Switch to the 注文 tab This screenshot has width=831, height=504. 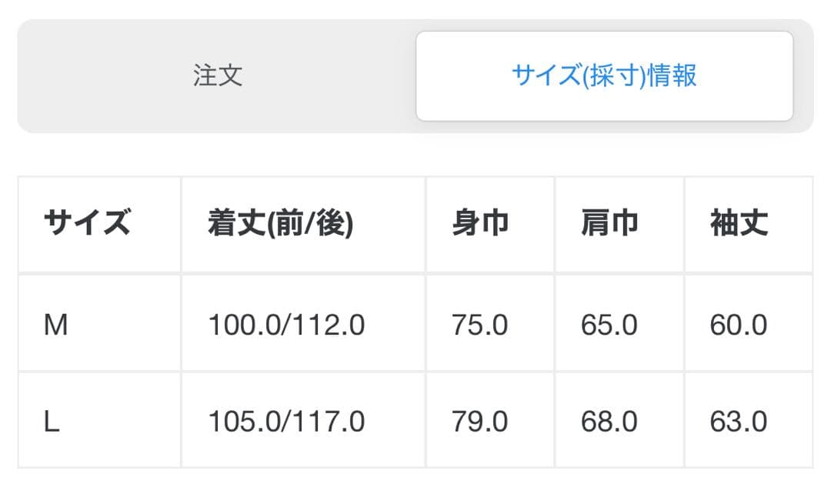tap(218, 76)
